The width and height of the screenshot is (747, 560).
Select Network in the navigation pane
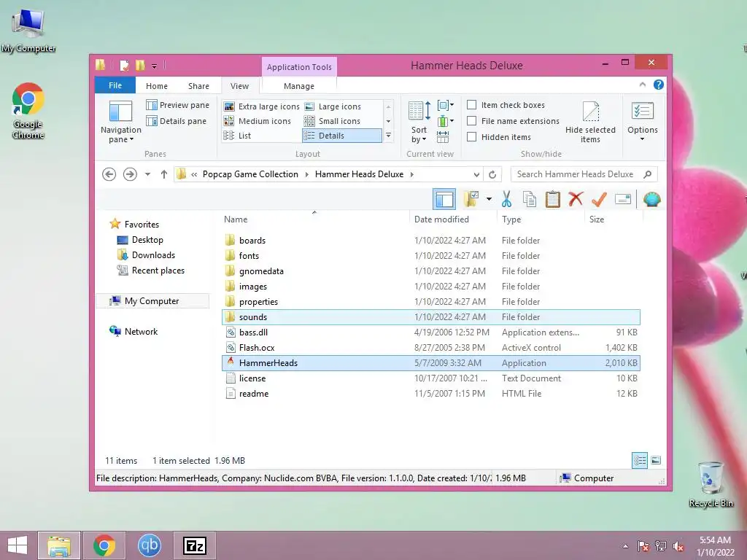pos(133,332)
